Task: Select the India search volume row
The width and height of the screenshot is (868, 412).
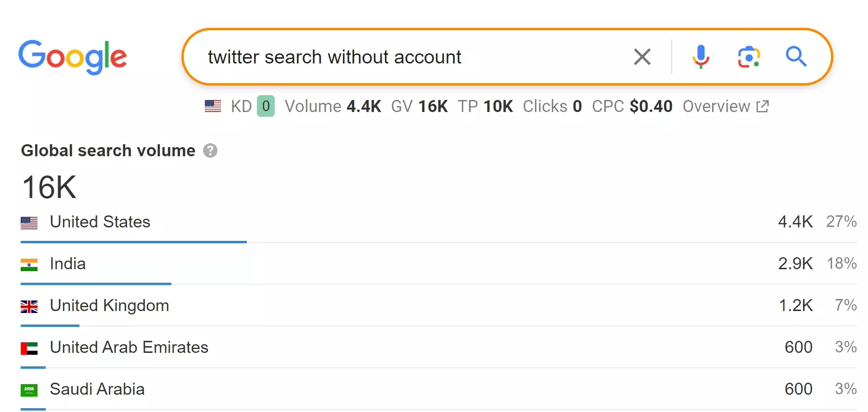Action: 67,264
